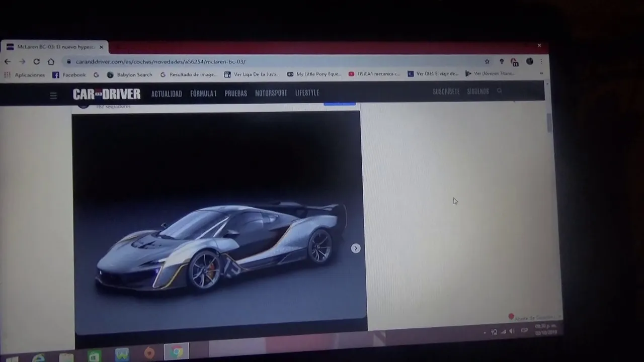Open the site hamburger menu

53,95
